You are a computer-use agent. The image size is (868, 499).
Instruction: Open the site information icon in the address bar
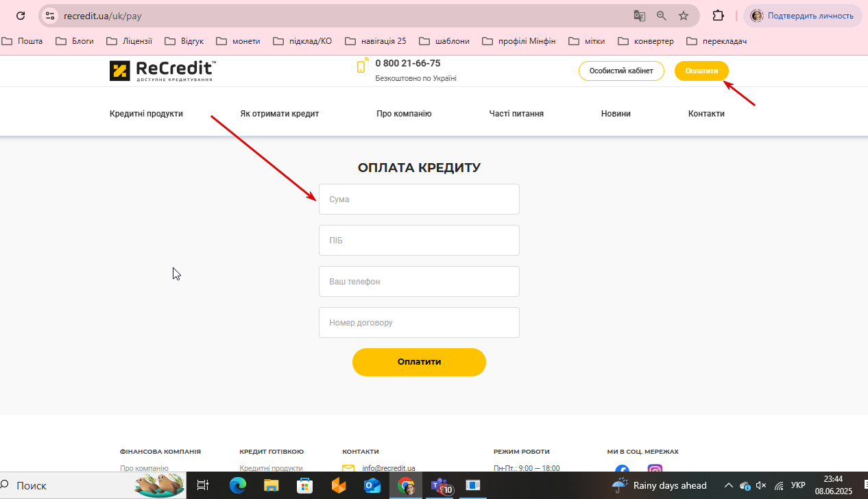[49, 15]
